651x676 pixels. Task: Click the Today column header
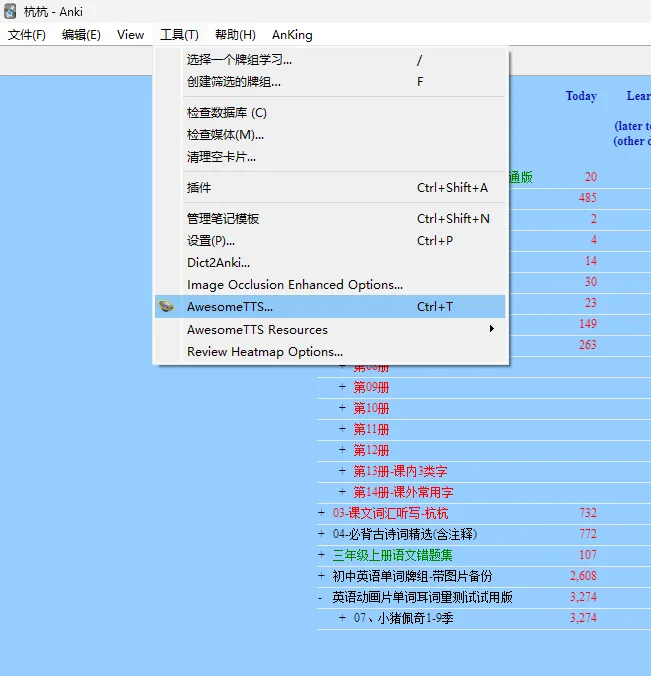click(581, 96)
